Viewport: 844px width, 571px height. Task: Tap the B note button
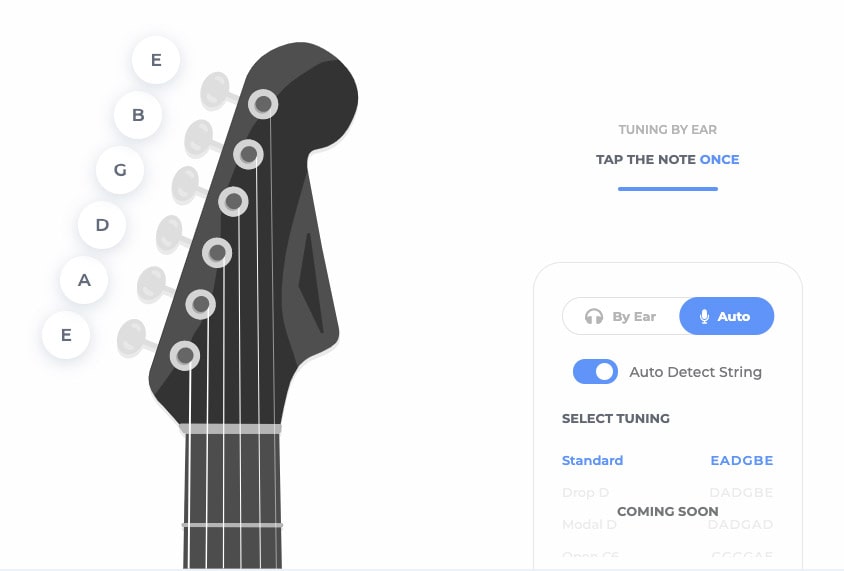click(138, 115)
